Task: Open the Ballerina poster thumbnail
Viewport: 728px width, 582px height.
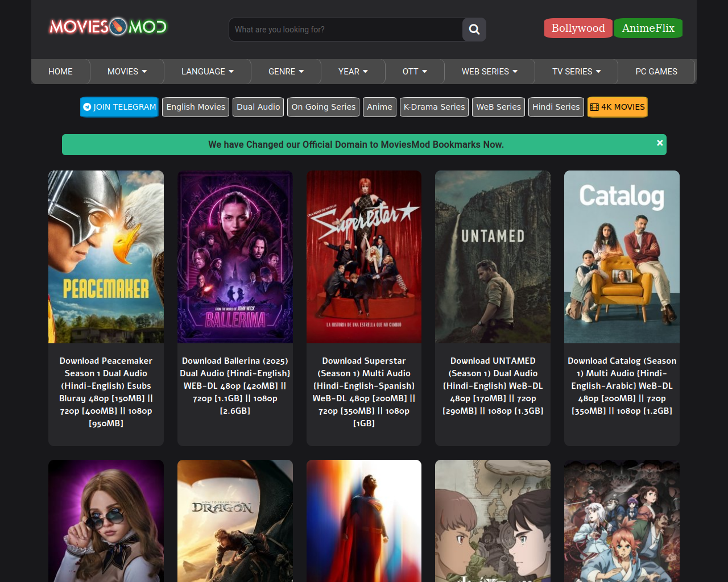Action: tap(235, 257)
